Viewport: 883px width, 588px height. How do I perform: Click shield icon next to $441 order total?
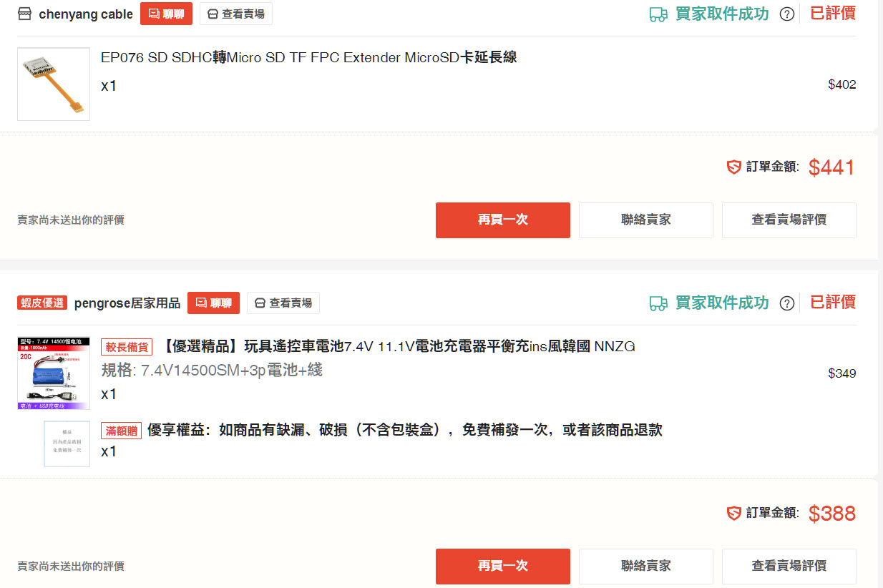[733, 167]
